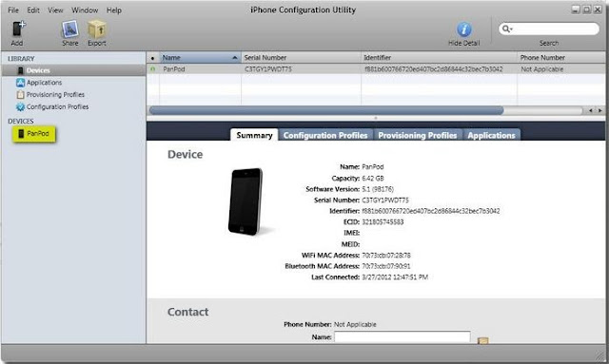Viewport: 609px width, 364px height.
Task: Click the Name column sort arrow
Action: pos(235,58)
